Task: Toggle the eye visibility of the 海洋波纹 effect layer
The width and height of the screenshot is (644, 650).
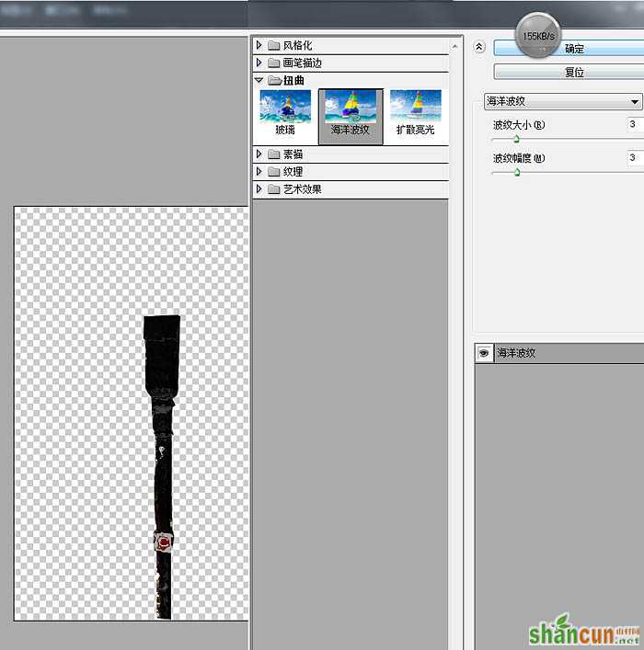Action: point(484,353)
